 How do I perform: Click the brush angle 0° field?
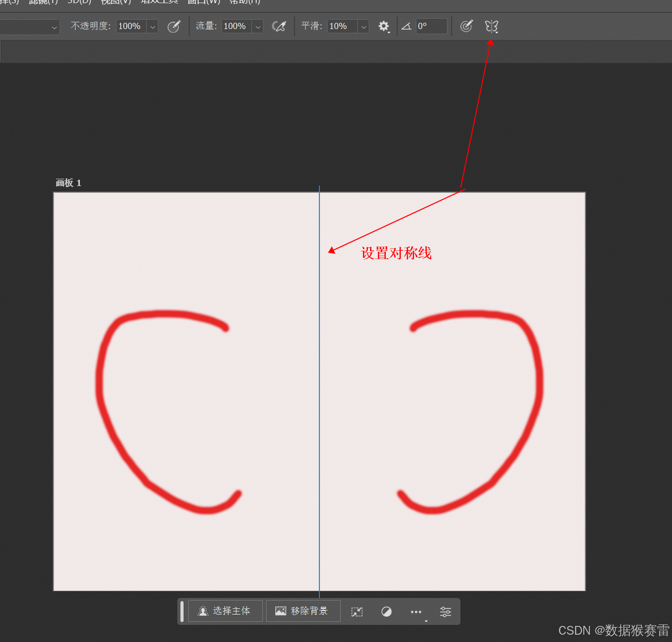[x=431, y=26]
